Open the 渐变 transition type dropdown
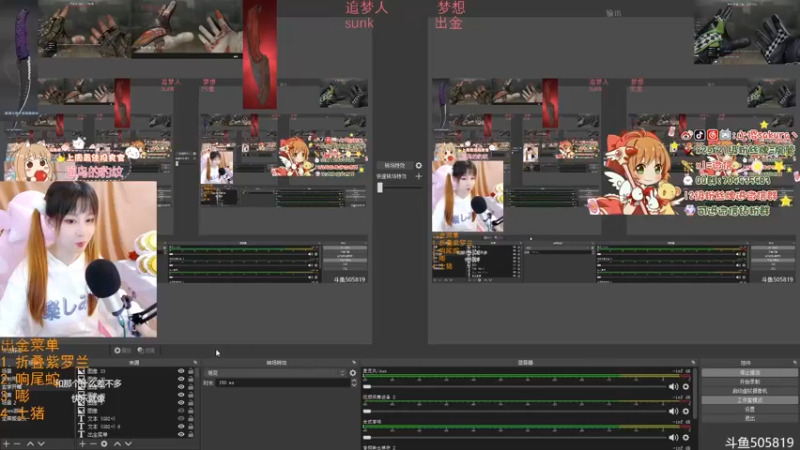 276,373
